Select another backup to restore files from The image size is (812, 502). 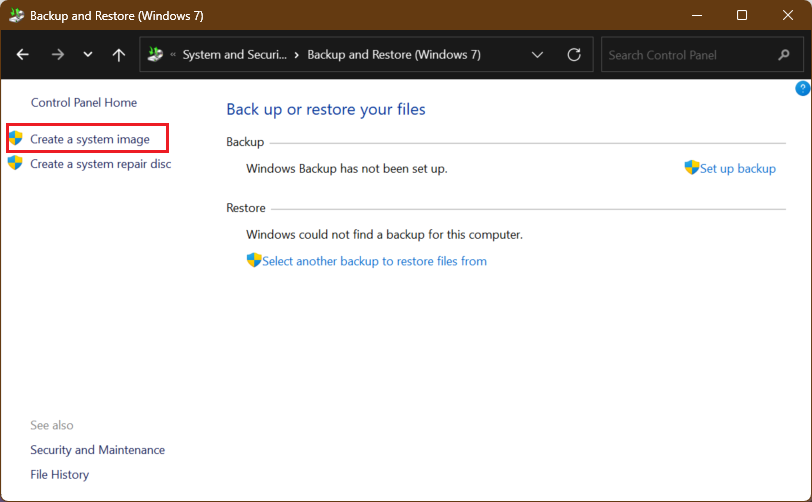[x=374, y=261]
